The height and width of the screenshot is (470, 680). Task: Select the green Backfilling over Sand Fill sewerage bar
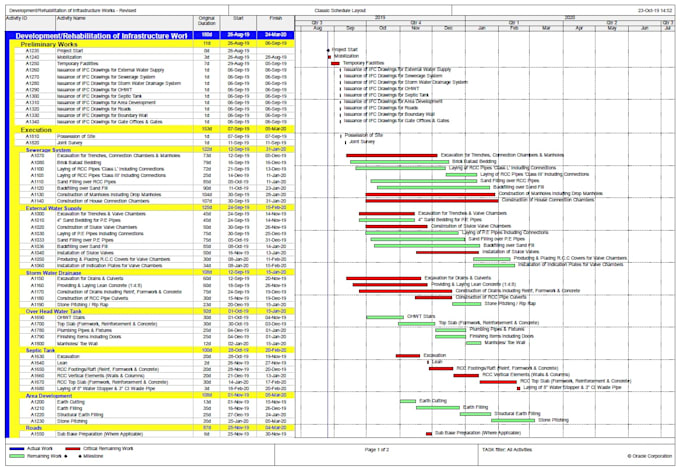click(434, 188)
